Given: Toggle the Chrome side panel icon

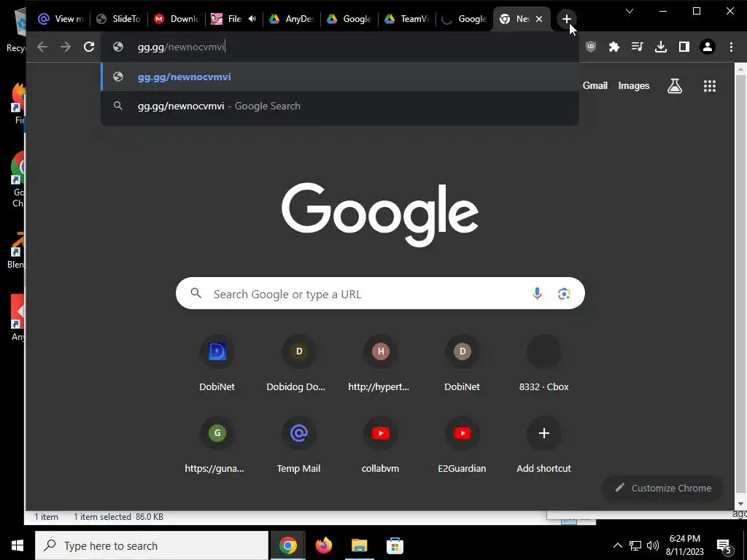Looking at the screenshot, I should pos(684,47).
